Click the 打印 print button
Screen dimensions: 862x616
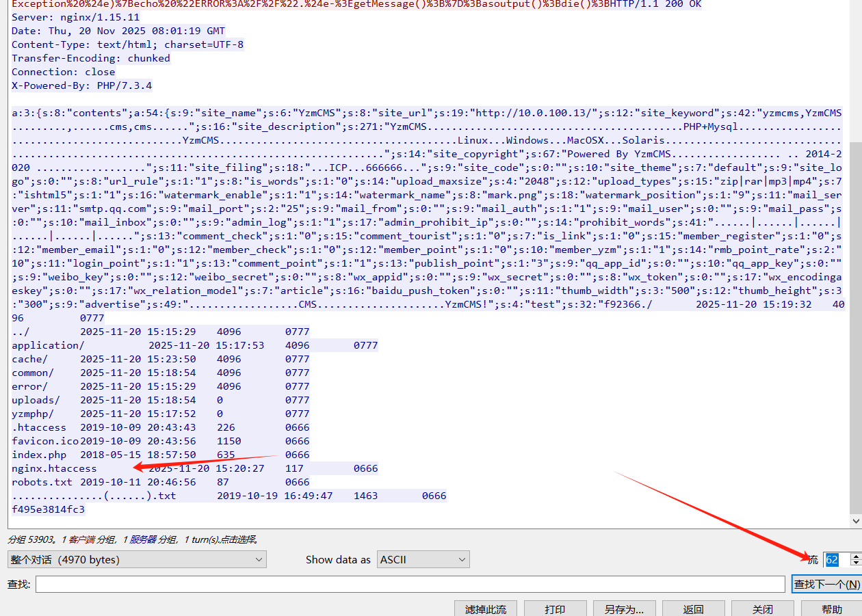pyautogui.click(x=555, y=609)
